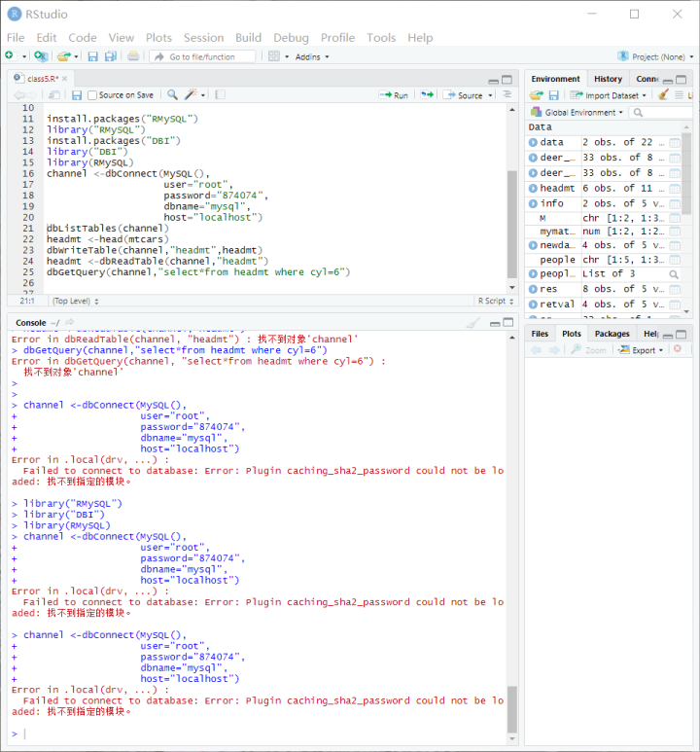The width and height of the screenshot is (700, 752).
Task: Switch to the History tab
Action: coord(608,79)
